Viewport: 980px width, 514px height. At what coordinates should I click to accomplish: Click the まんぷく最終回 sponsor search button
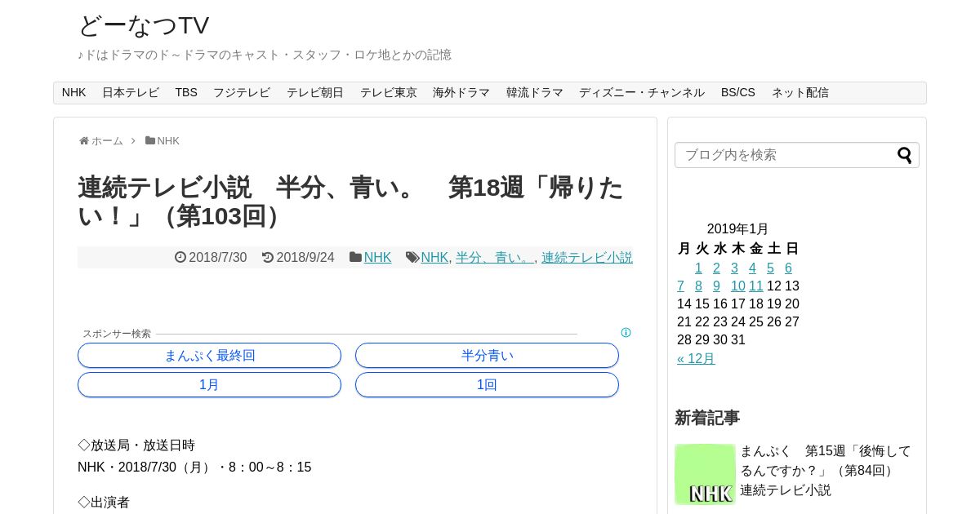click(209, 356)
